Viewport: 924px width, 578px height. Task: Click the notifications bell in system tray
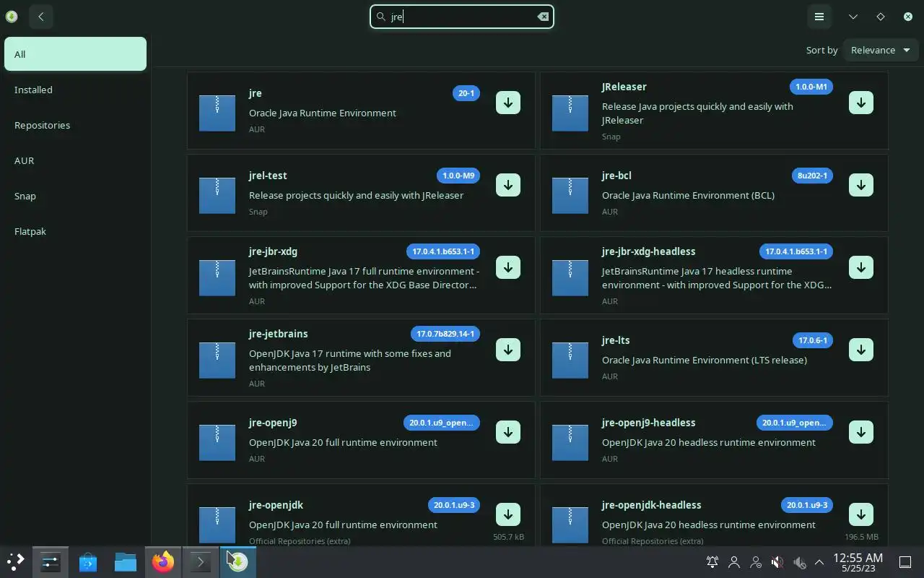pyautogui.click(x=712, y=561)
